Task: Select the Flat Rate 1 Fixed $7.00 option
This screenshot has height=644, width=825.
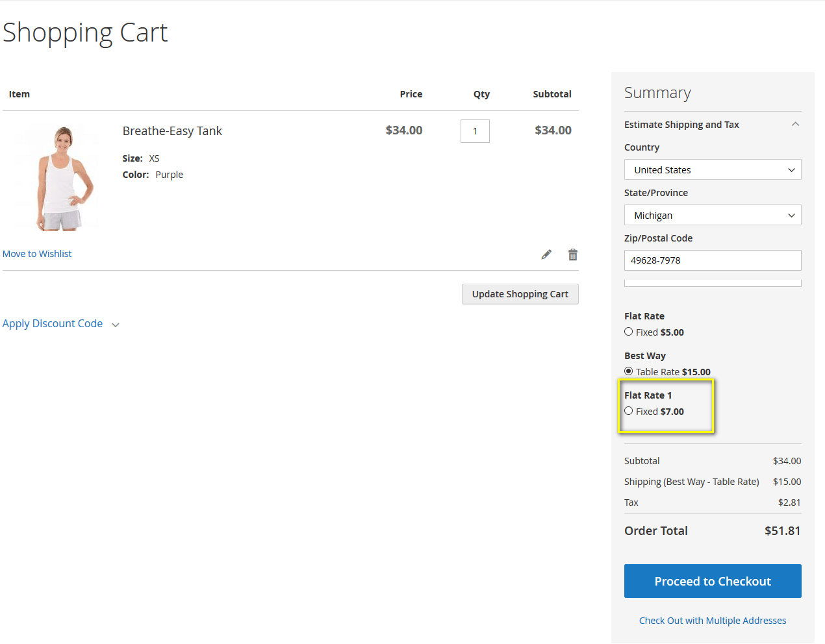Action: click(x=629, y=411)
